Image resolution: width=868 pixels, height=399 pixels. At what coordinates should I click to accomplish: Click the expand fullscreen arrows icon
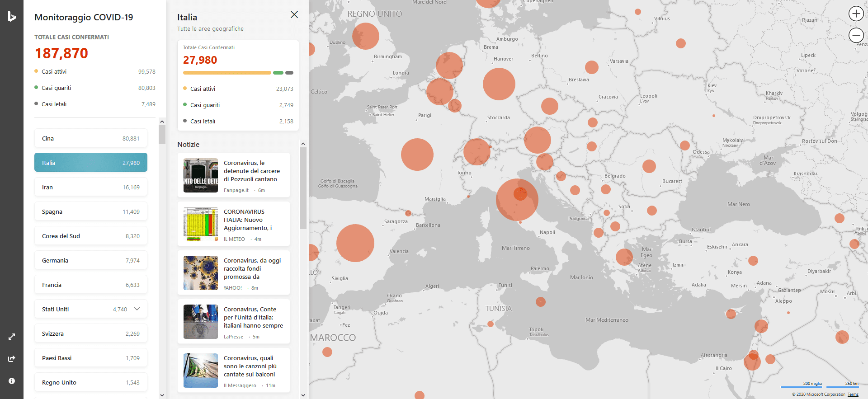coord(12,337)
